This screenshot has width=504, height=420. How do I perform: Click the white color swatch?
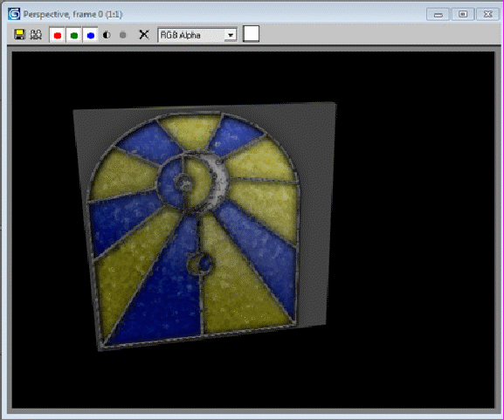251,34
